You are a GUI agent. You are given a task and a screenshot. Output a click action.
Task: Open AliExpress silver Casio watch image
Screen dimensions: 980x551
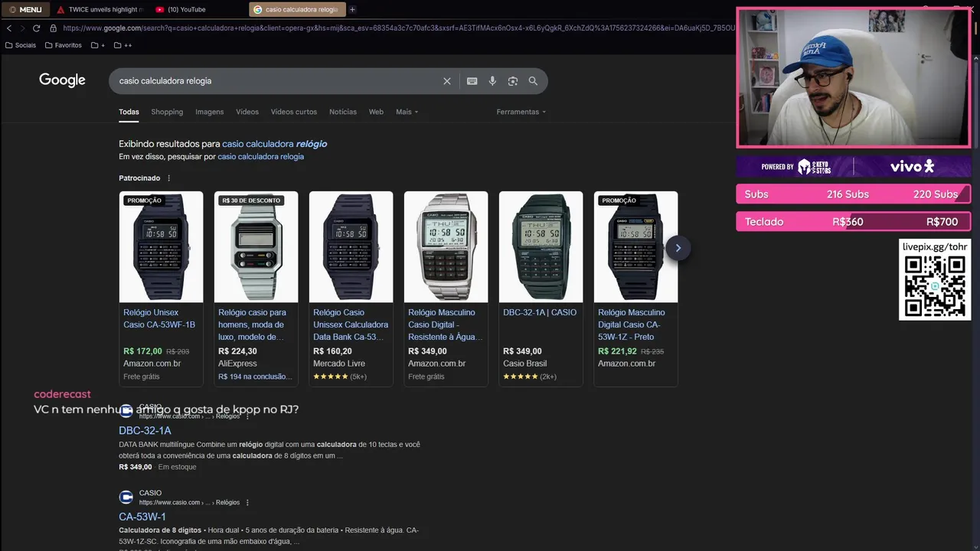(x=256, y=246)
